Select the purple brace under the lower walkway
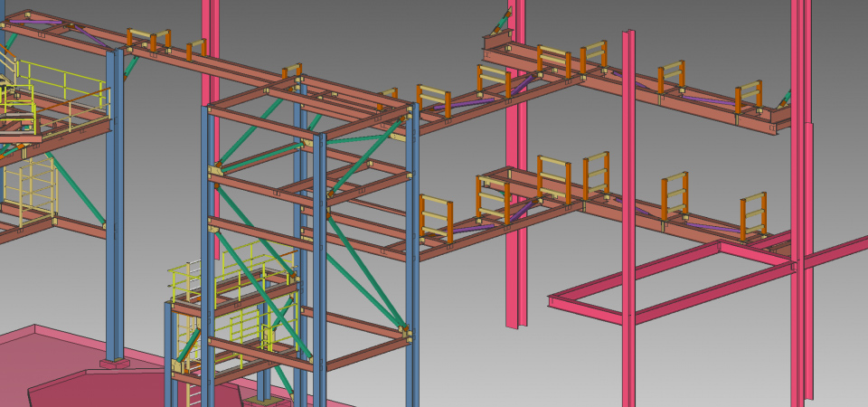Viewport: 868px width, 407px height. [470, 228]
